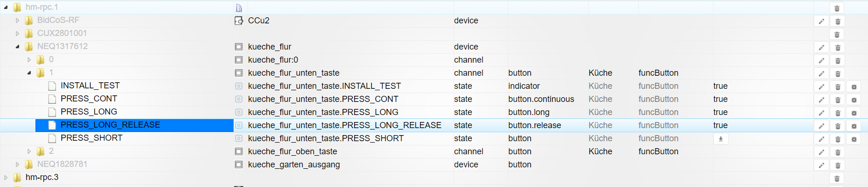
Task: Edit kueche_flur_oben_taste channel with pencil
Action: (x=821, y=152)
